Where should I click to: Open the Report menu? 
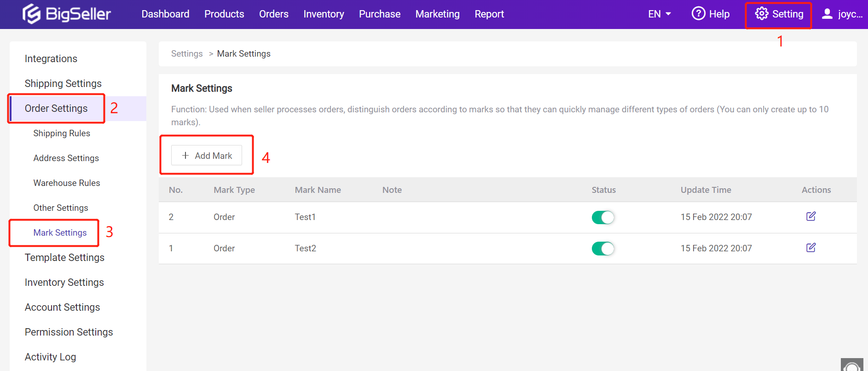coord(489,14)
